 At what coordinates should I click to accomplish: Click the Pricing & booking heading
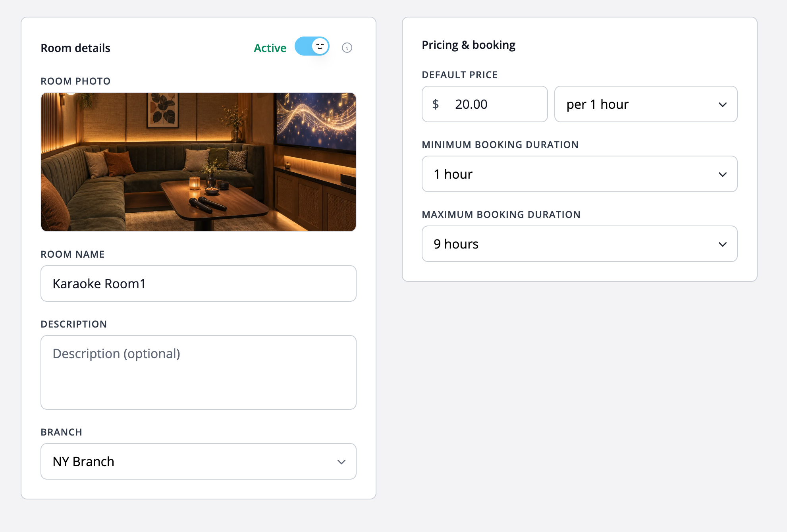469,45
